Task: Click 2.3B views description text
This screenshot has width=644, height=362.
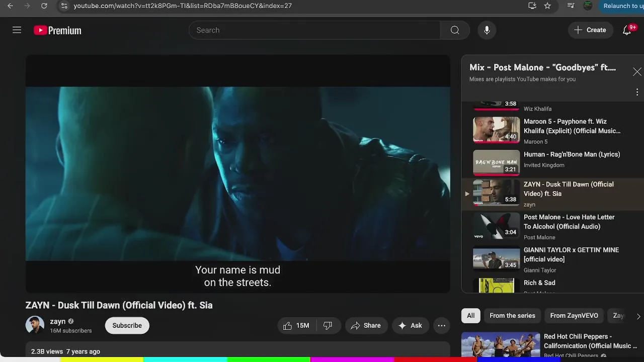Action: (65, 352)
